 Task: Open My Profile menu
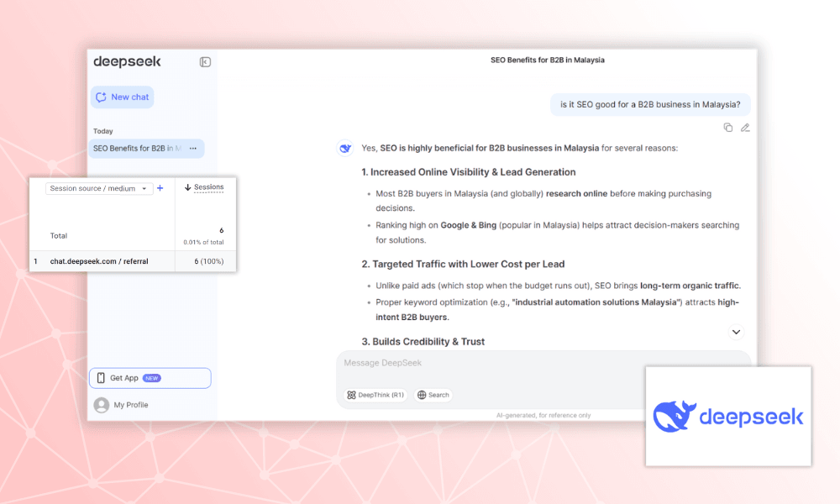click(x=130, y=405)
